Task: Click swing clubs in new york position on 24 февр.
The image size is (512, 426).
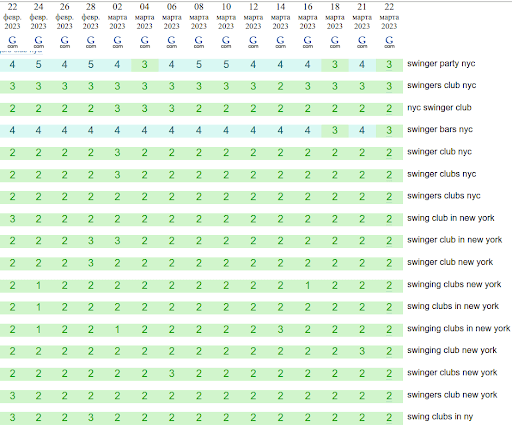Action: [38, 307]
